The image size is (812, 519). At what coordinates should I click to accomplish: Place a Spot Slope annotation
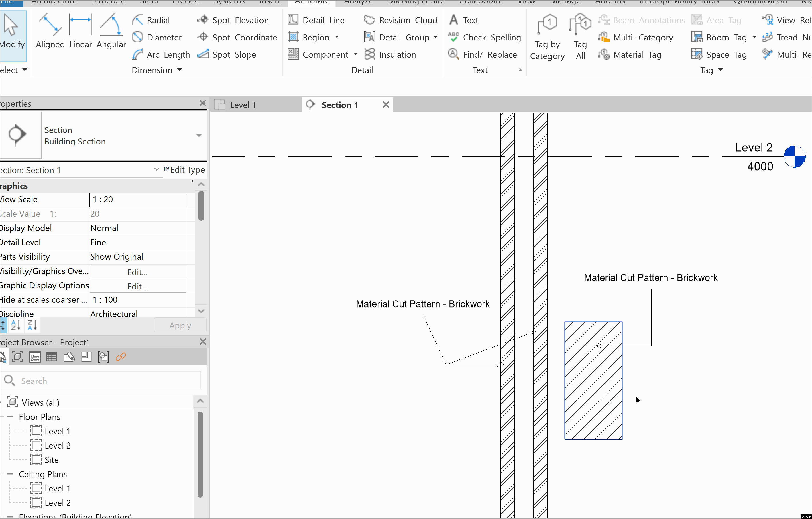coord(227,54)
